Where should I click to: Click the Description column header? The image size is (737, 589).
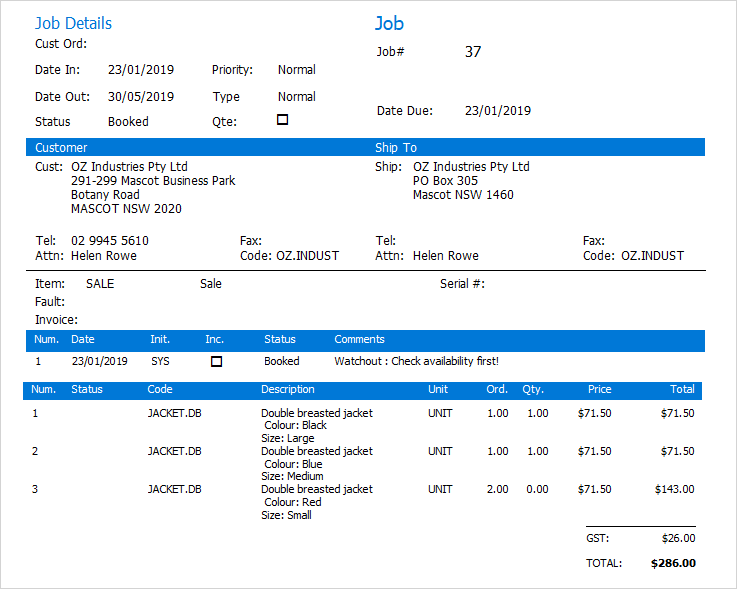288,390
